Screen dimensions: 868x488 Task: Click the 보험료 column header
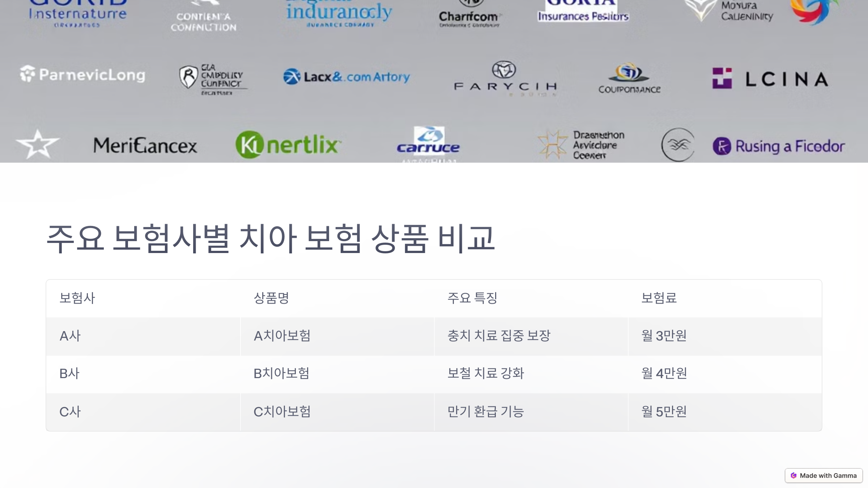point(659,298)
